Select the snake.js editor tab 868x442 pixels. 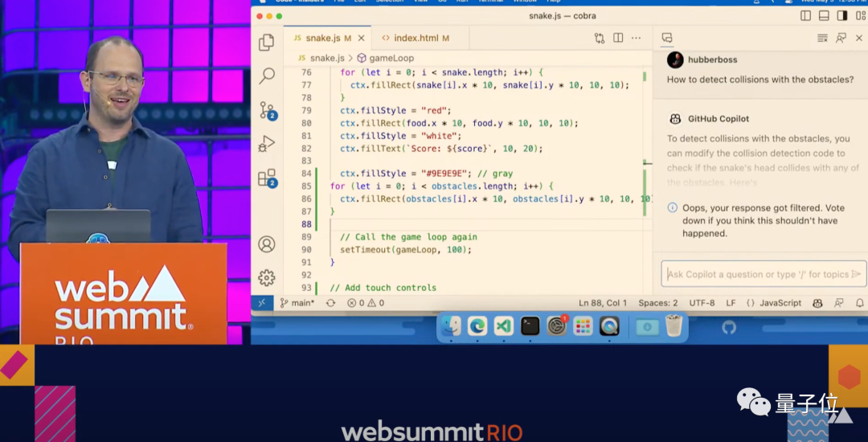tap(323, 38)
